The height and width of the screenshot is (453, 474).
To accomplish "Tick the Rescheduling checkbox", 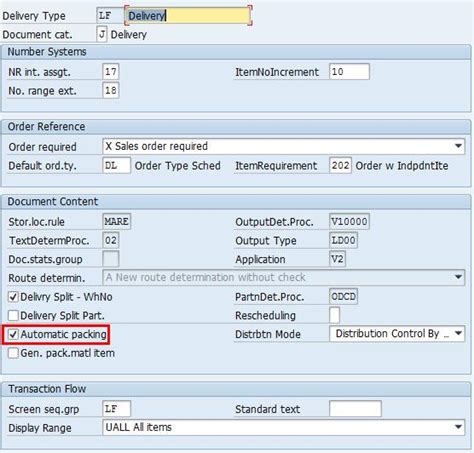I will pyautogui.click(x=334, y=315).
